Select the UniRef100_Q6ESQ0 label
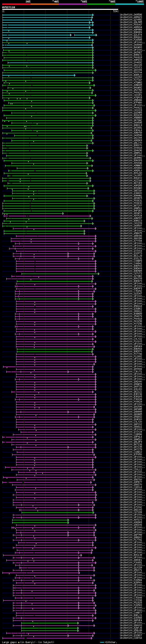Viewport: 146px width, 644px height. click(131, 191)
